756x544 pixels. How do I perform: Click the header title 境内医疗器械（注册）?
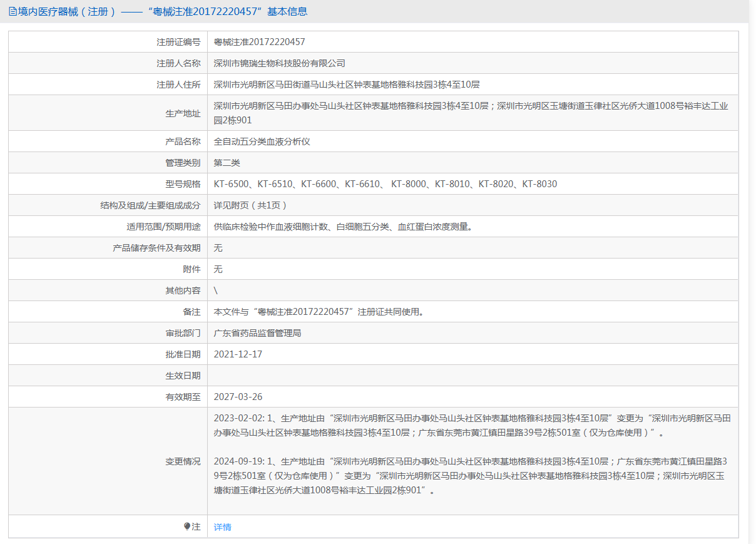click(x=67, y=11)
